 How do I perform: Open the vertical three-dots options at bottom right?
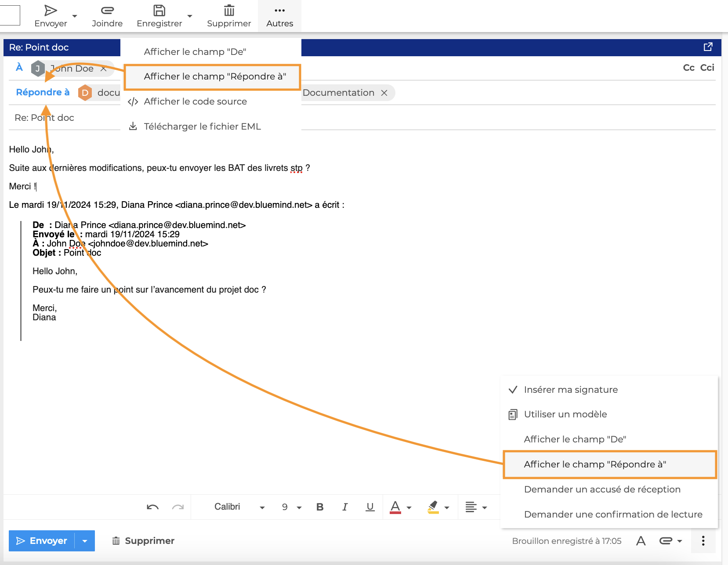point(703,541)
